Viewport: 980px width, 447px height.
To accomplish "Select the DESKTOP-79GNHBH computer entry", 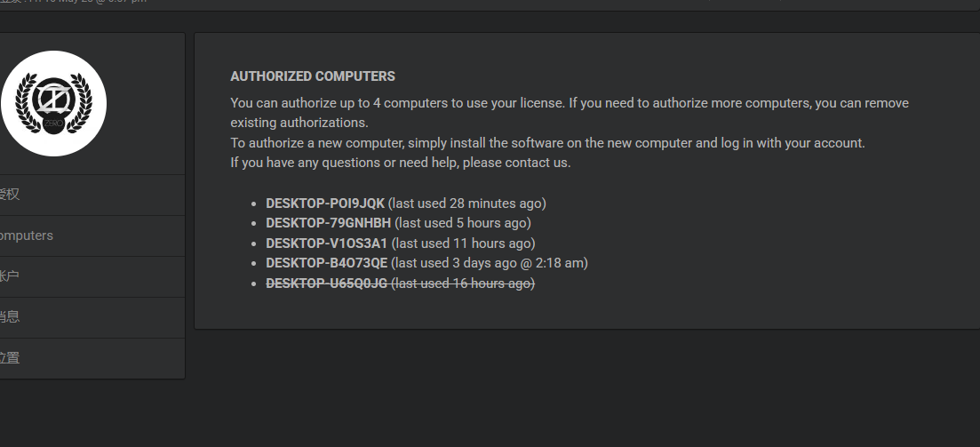I will [328, 222].
